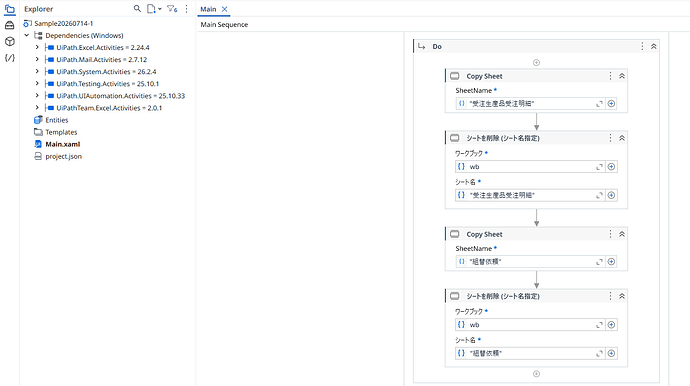Image resolution: width=690 pixels, height=386 pixels.
Task: Collapse the second Copy Sheet activity
Action: (x=622, y=234)
